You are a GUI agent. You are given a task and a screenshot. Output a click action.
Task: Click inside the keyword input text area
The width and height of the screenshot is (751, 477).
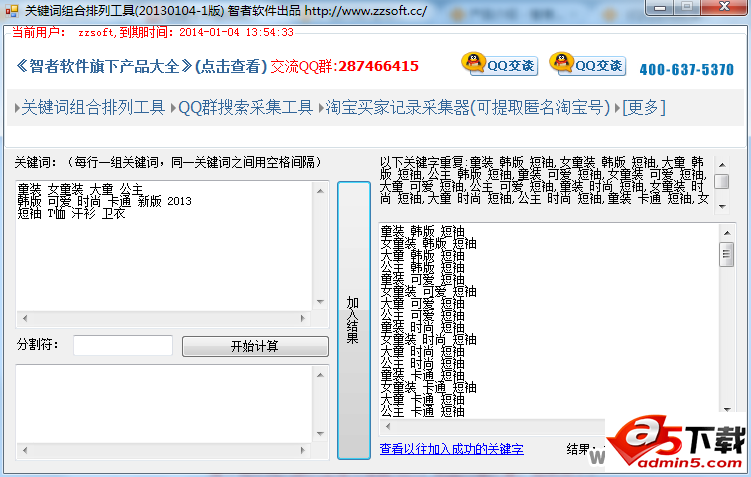coord(164,246)
